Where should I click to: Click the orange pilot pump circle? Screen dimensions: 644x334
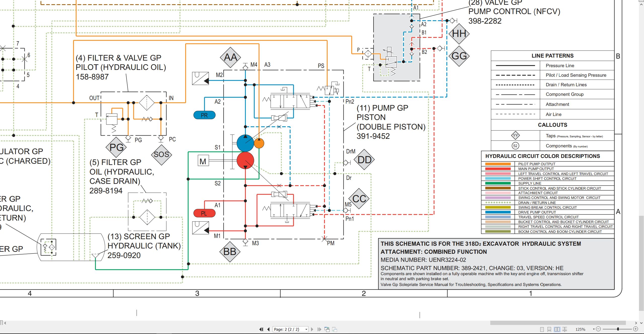[x=259, y=143]
